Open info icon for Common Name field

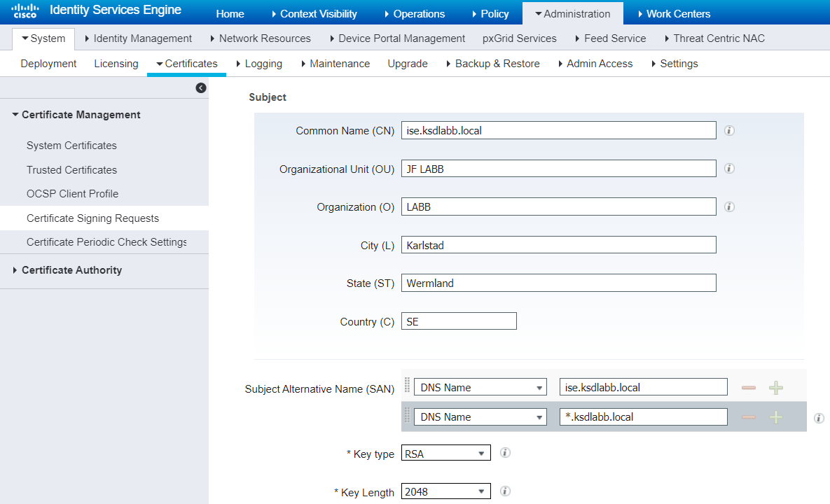click(729, 131)
